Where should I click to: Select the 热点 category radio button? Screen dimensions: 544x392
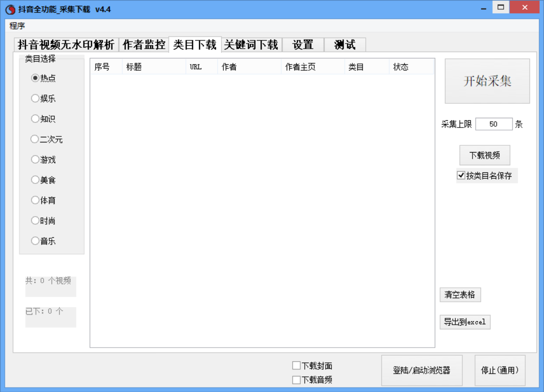coord(44,78)
